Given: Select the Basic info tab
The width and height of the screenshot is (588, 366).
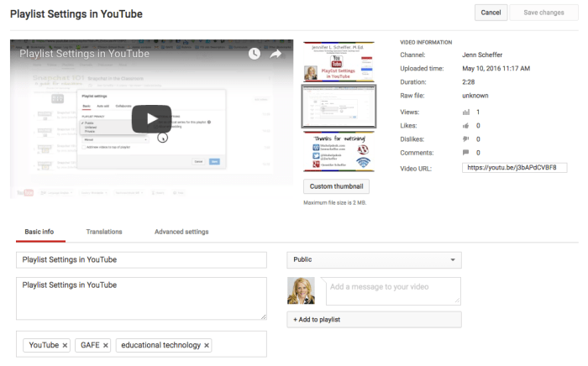Looking at the screenshot, I should click(40, 232).
